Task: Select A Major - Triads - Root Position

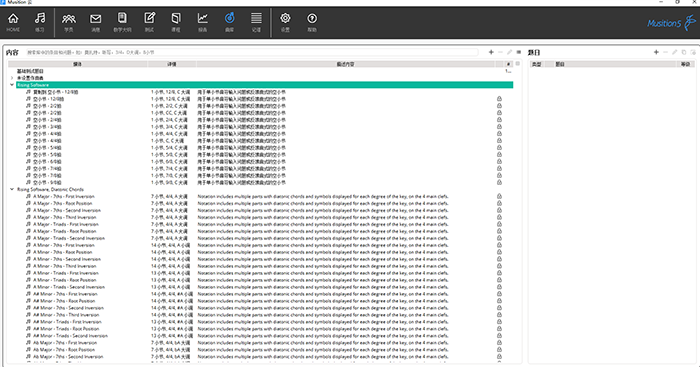Action: (65, 231)
